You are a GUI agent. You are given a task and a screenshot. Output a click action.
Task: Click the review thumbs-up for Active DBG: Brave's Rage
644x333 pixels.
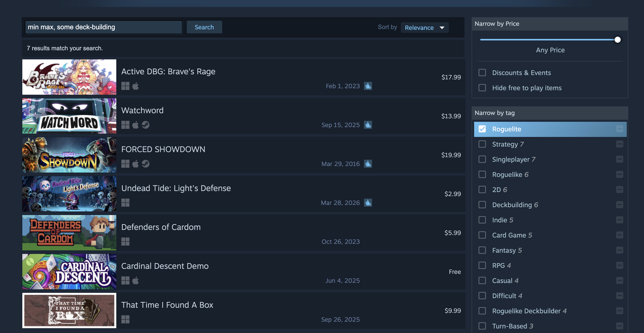pos(368,86)
